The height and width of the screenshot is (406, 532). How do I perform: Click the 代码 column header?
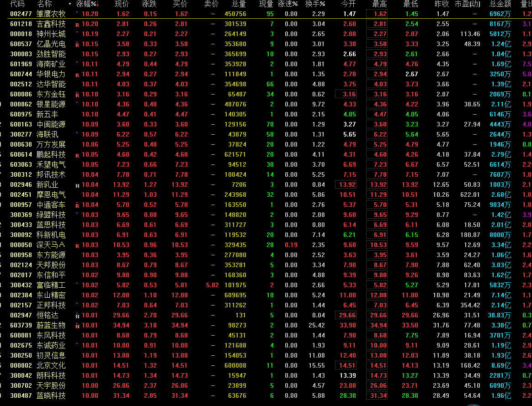[17, 4]
